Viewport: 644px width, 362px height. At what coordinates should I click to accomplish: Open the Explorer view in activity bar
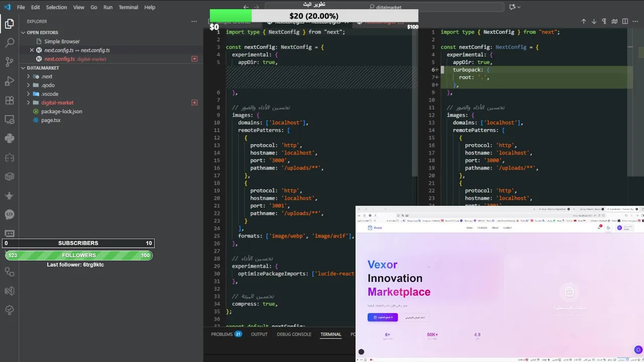click(10, 24)
